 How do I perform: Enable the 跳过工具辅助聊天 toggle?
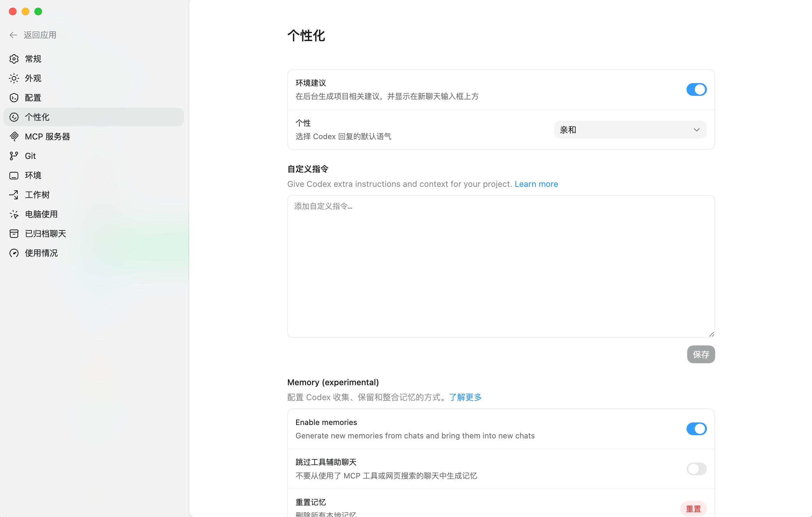point(696,469)
